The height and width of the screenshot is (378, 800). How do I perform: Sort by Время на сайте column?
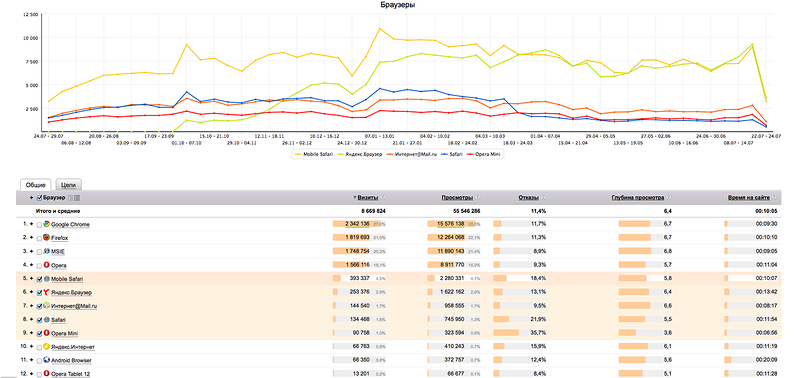click(749, 197)
